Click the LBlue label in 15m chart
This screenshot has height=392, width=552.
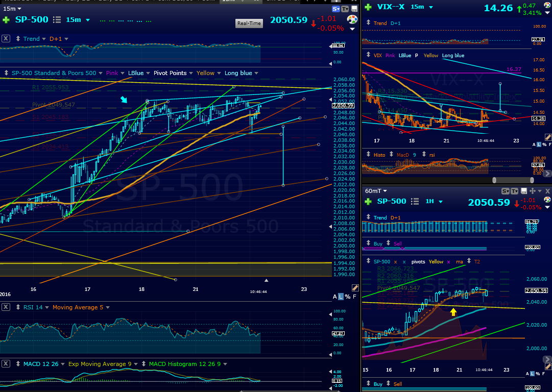coord(136,73)
